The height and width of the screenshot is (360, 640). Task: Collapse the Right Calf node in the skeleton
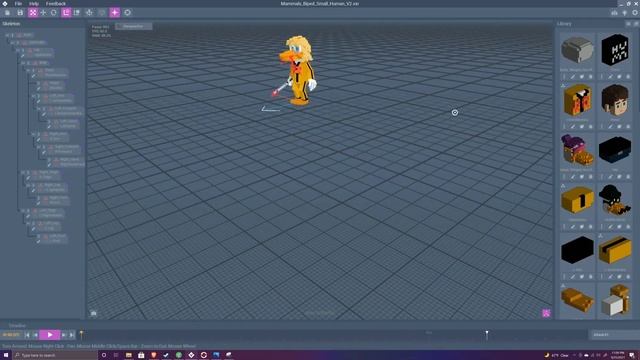pos(29,185)
